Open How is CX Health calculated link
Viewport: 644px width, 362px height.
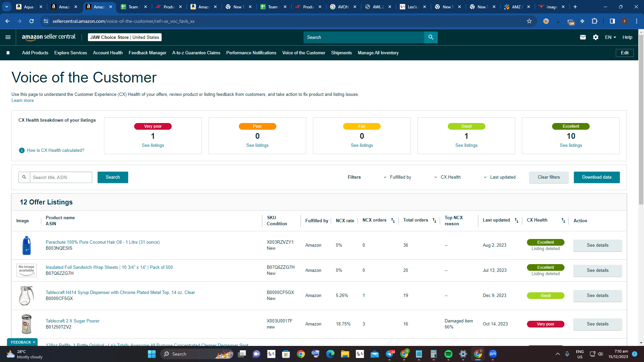tap(56, 150)
